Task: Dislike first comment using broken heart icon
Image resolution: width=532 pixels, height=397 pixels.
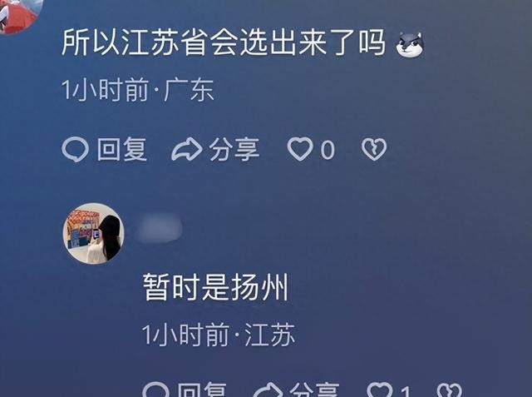Action: tap(373, 149)
